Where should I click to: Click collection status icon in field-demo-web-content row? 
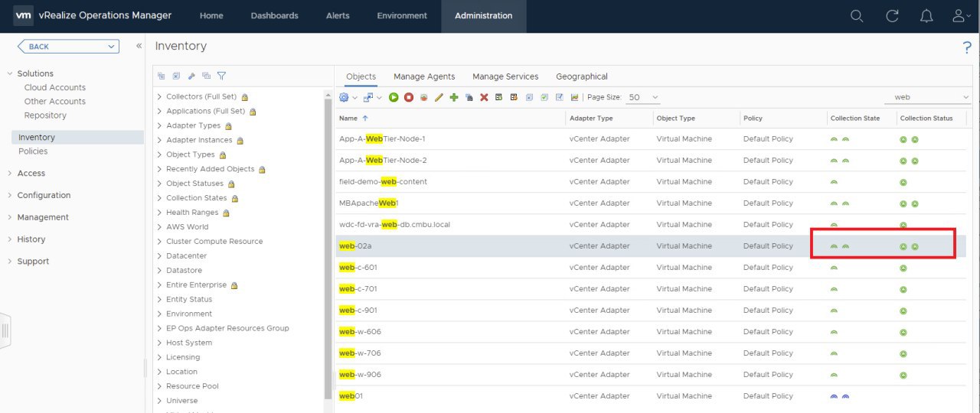click(x=903, y=182)
